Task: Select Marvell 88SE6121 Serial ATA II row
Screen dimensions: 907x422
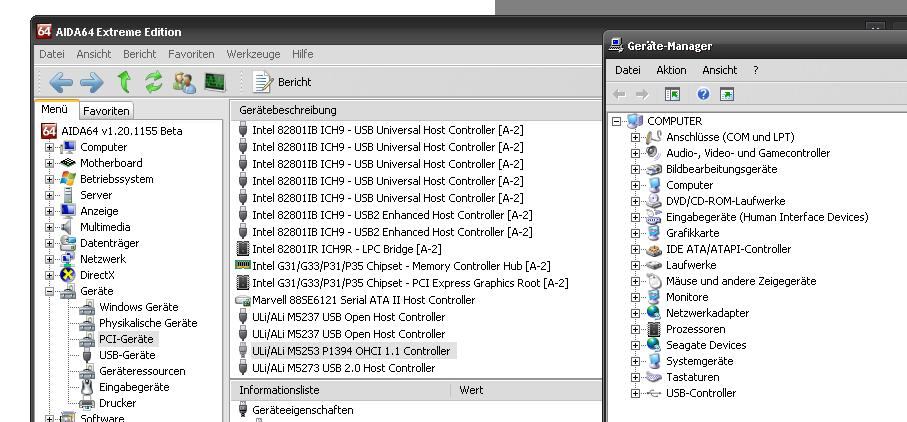Action: 363,300
